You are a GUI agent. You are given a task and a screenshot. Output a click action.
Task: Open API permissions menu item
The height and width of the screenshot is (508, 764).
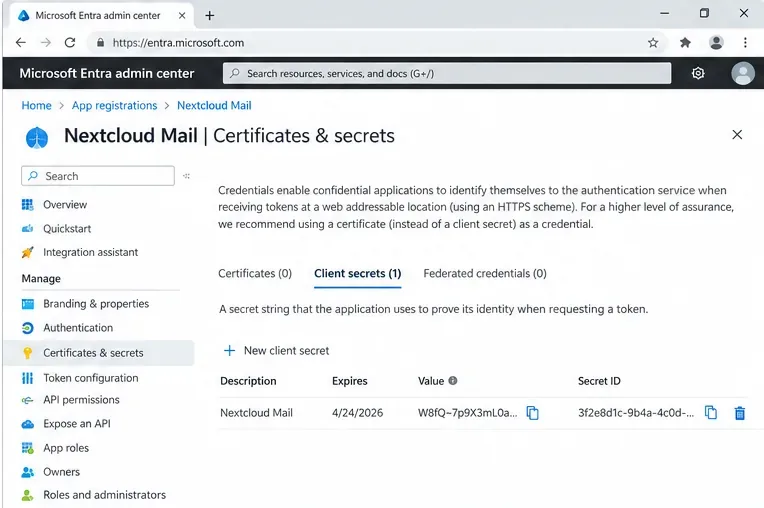point(81,400)
